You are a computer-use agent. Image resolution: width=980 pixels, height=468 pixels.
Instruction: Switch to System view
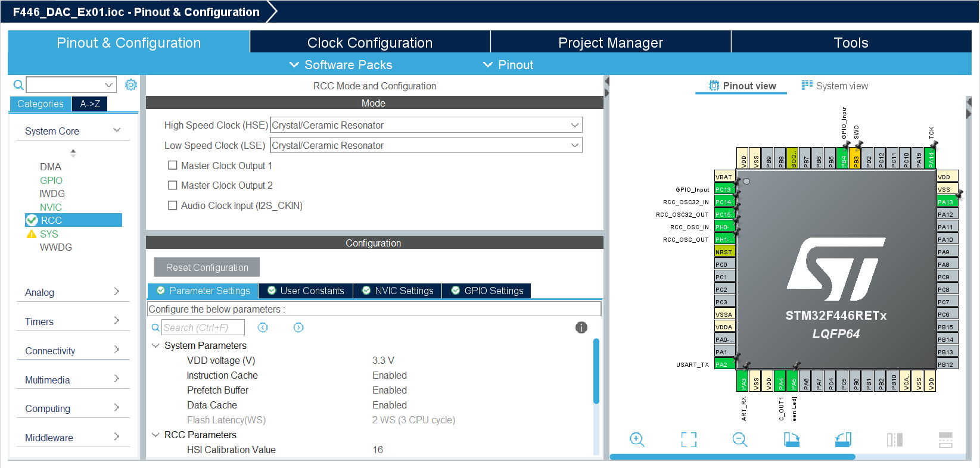835,86
